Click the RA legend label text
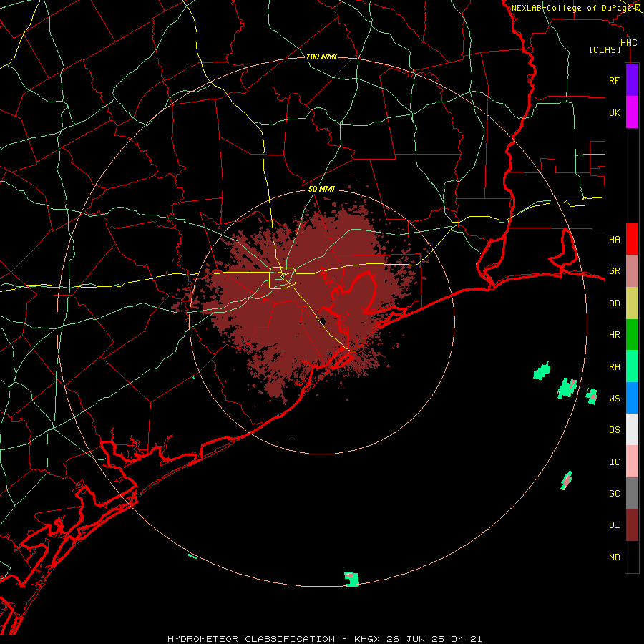The height and width of the screenshot is (644, 644). pos(614,367)
